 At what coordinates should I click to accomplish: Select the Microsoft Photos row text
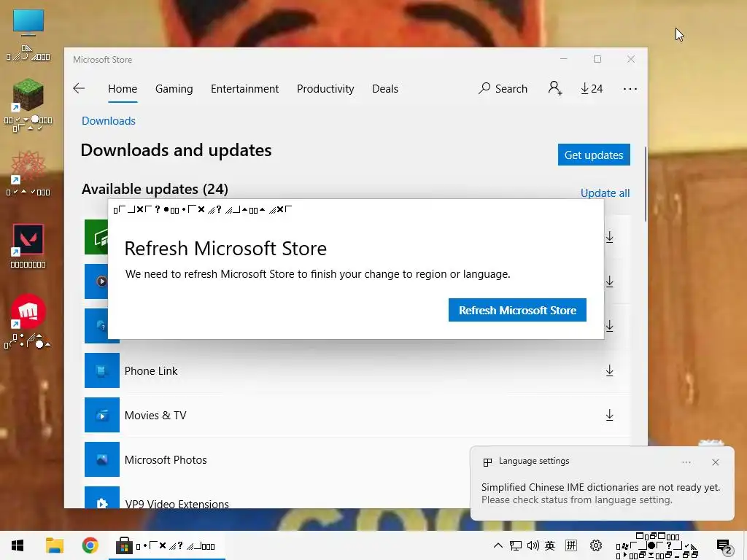coord(166,460)
